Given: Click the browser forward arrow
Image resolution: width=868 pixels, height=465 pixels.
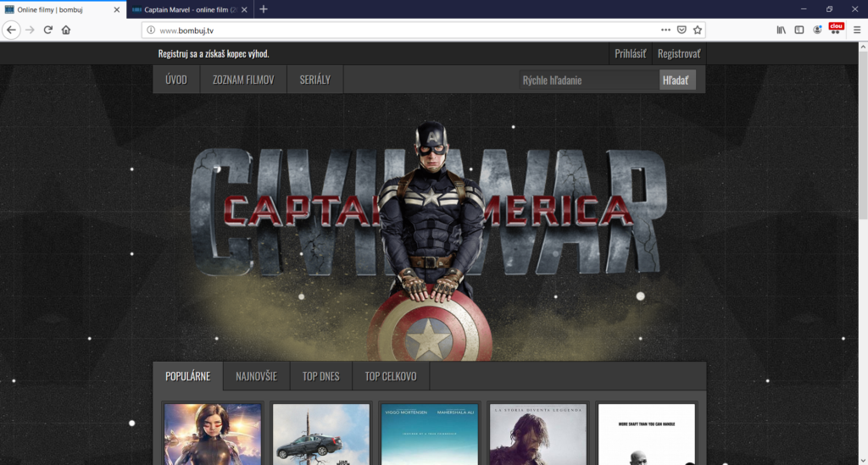Looking at the screenshot, I should pyautogui.click(x=30, y=30).
